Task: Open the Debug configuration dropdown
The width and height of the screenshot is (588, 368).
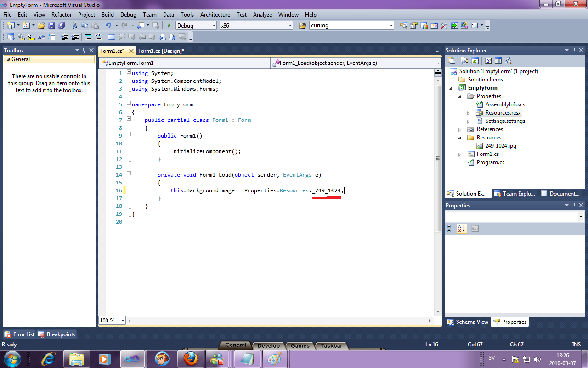Action: point(214,25)
